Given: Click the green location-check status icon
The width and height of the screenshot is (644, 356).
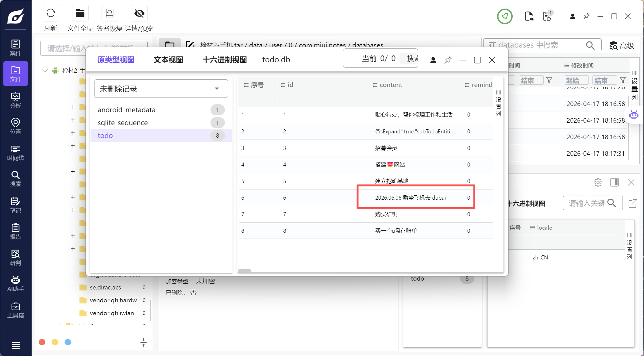Looking at the screenshot, I should pyautogui.click(x=505, y=16).
